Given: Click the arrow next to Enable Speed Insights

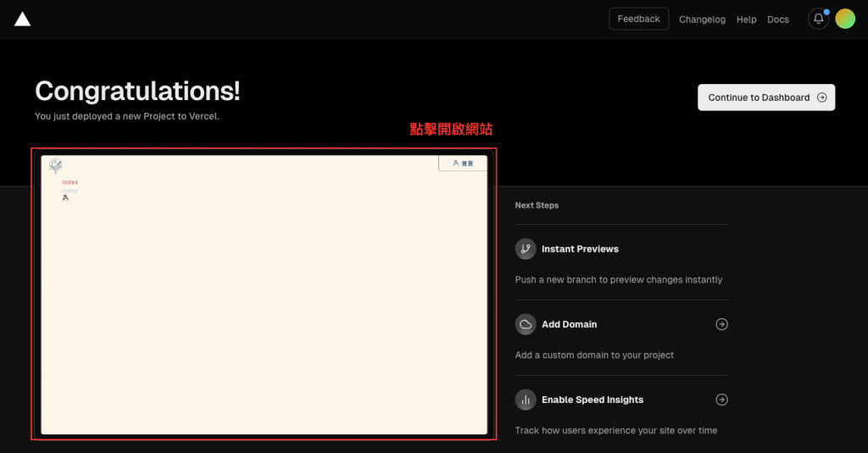Looking at the screenshot, I should [721, 400].
